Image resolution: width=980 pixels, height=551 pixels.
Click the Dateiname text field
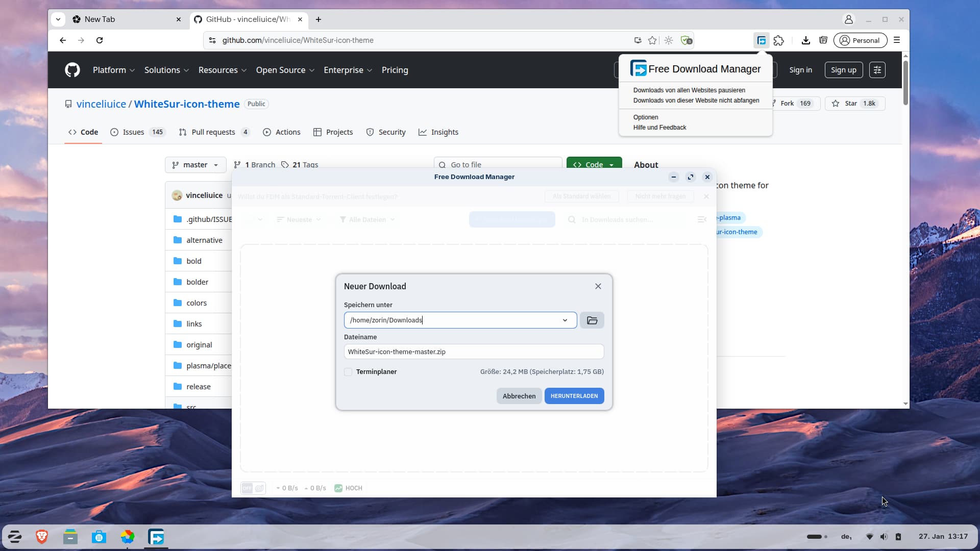click(474, 352)
